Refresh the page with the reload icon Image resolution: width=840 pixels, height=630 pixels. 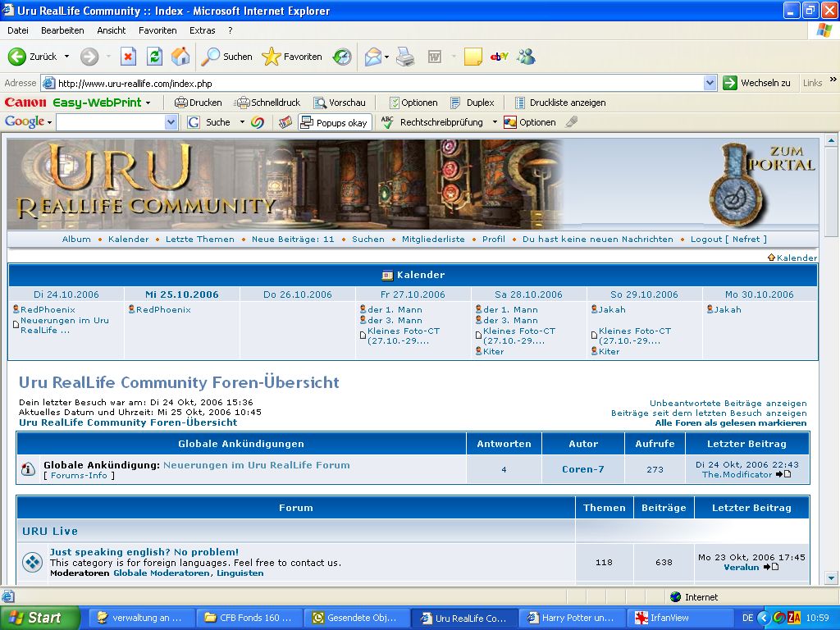(x=154, y=57)
